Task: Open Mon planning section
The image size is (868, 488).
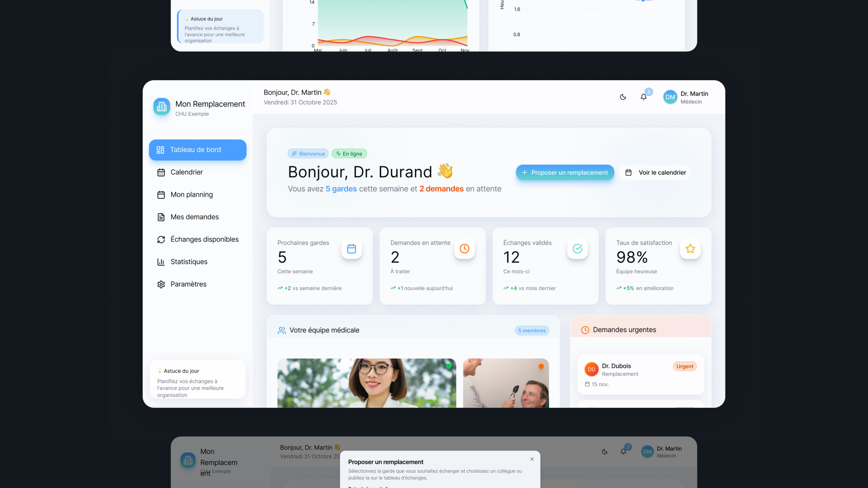Action: coord(192,195)
